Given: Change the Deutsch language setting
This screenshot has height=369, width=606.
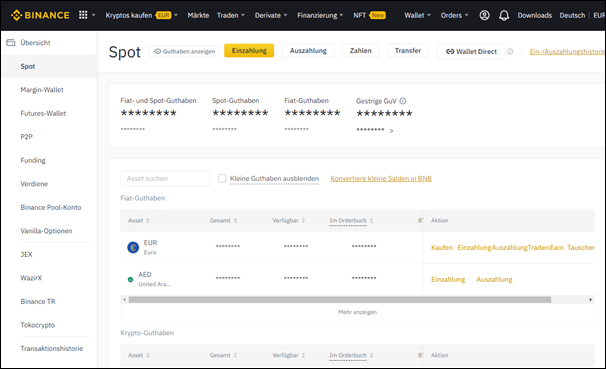Looking at the screenshot, I should (x=572, y=15).
